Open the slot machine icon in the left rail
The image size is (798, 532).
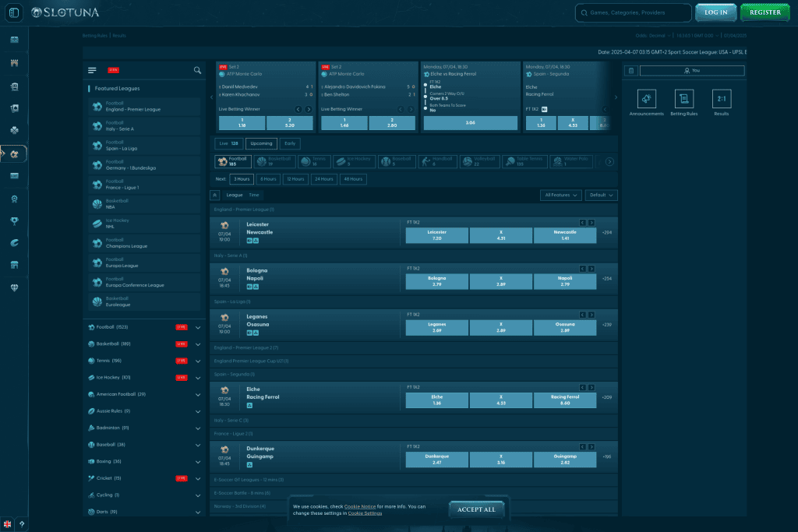click(x=14, y=86)
